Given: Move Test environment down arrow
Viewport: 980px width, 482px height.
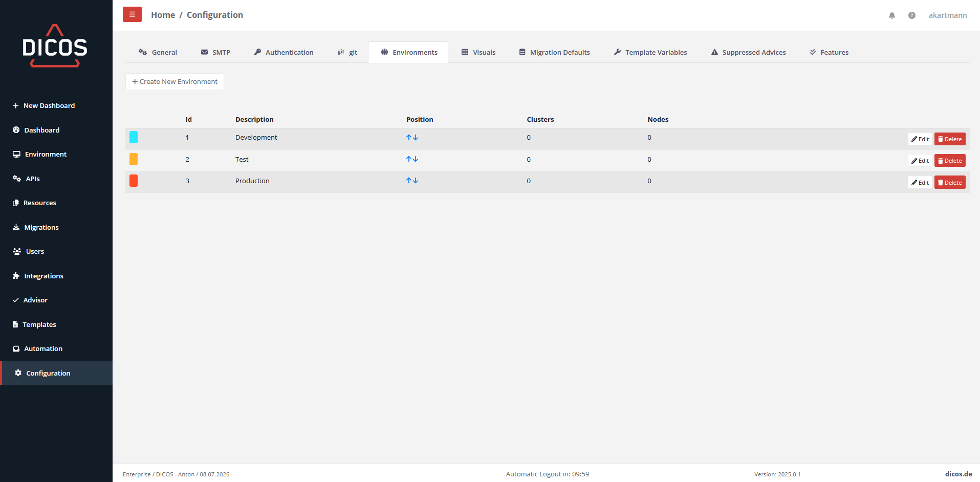Looking at the screenshot, I should [x=416, y=159].
